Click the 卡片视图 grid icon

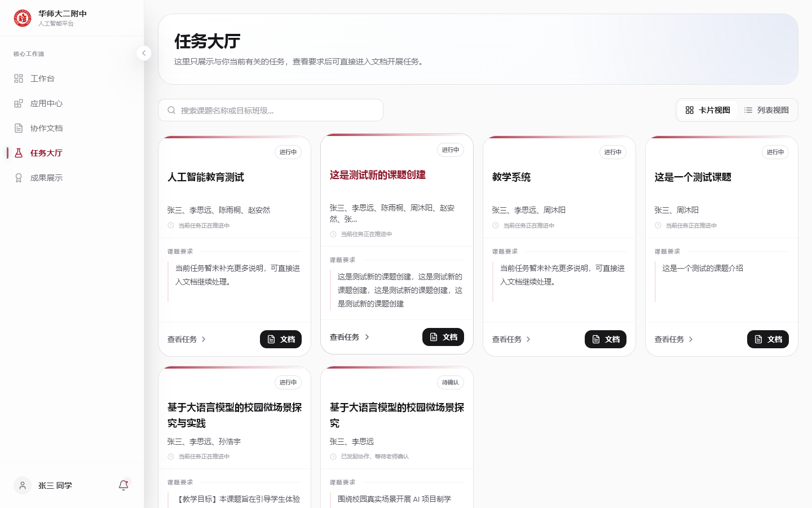(690, 110)
